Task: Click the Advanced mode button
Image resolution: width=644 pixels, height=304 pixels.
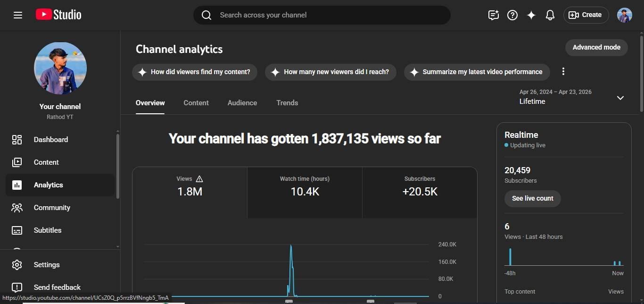Action: [596, 47]
